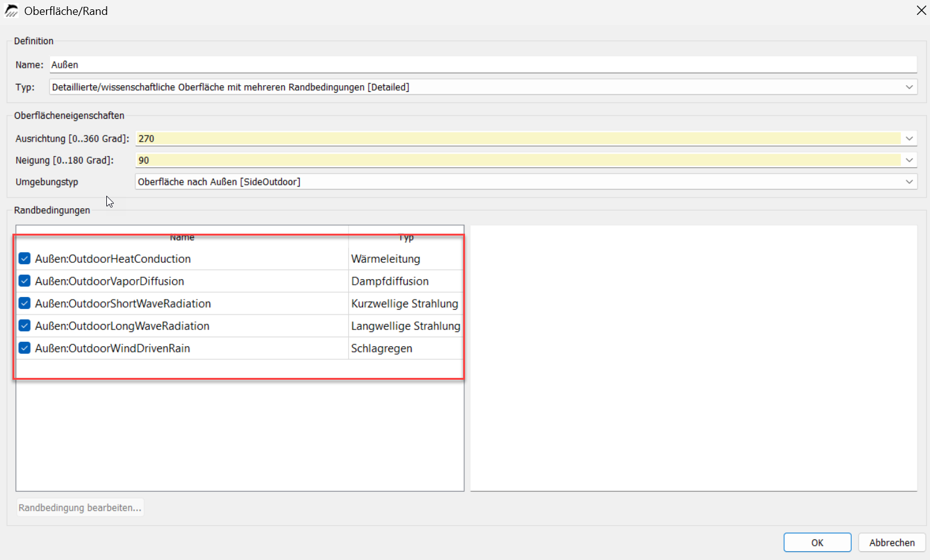Select Außen:OutdoorLongWaveRadiation row name

(x=122, y=326)
